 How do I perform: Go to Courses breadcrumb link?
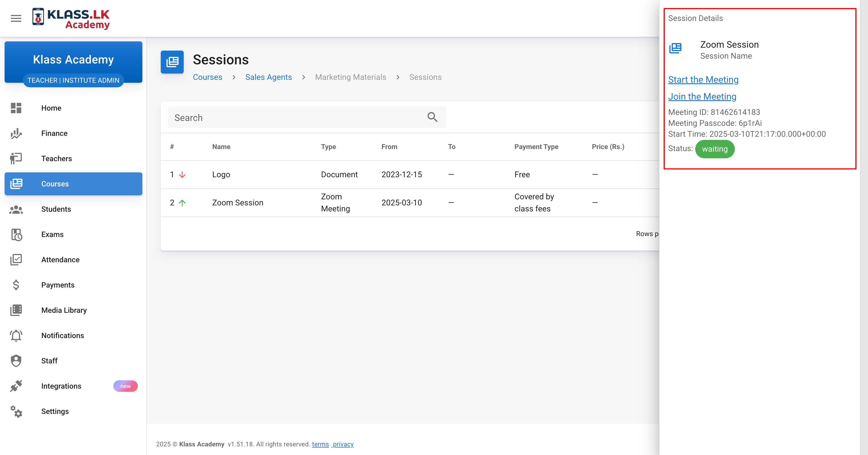(207, 77)
